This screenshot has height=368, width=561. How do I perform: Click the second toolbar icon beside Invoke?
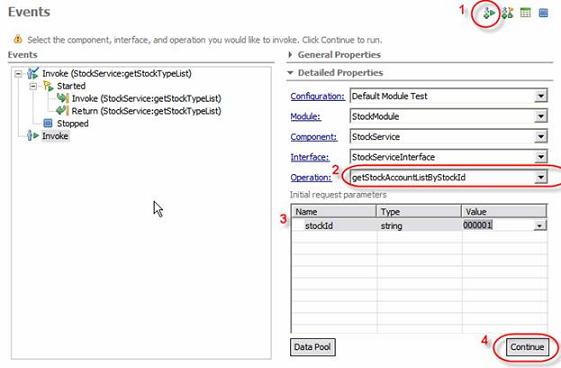(x=507, y=13)
